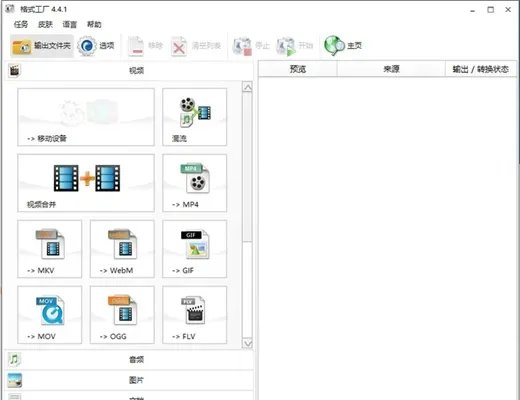Choose the video merge (视频合并) tile
The height and width of the screenshot is (400, 520).
coord(86,183)
